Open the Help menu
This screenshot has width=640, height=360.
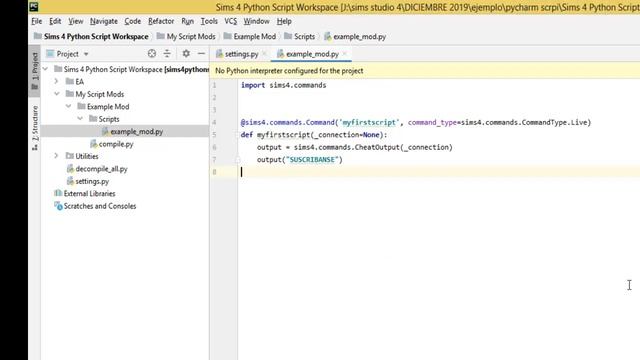point(284,21)
